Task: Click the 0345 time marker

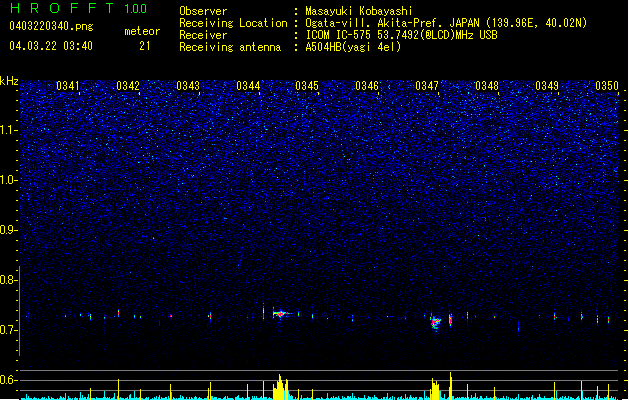Action: pos(307,85)
